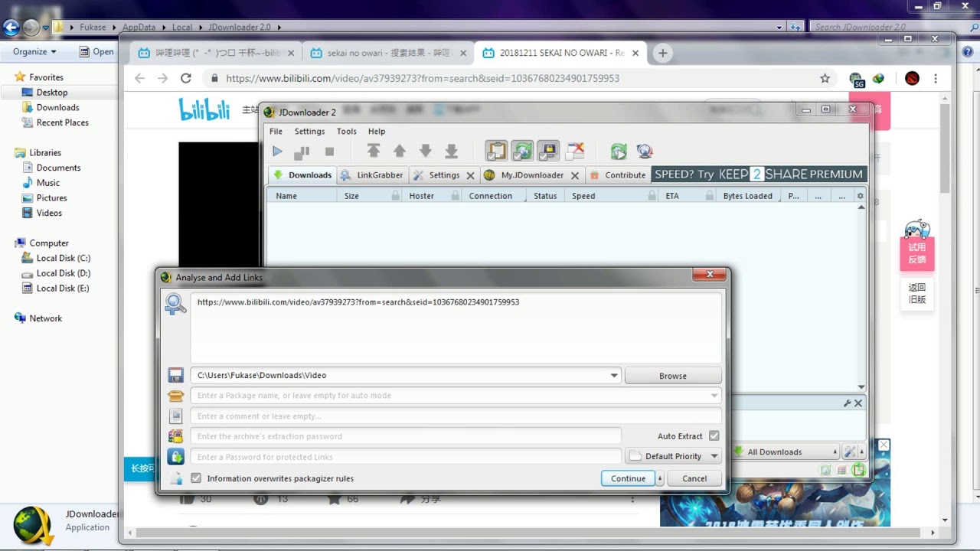The width and height of the screenshot is (980, 551).
Task: Click the Cancel button
Action: tap(694, 478)
